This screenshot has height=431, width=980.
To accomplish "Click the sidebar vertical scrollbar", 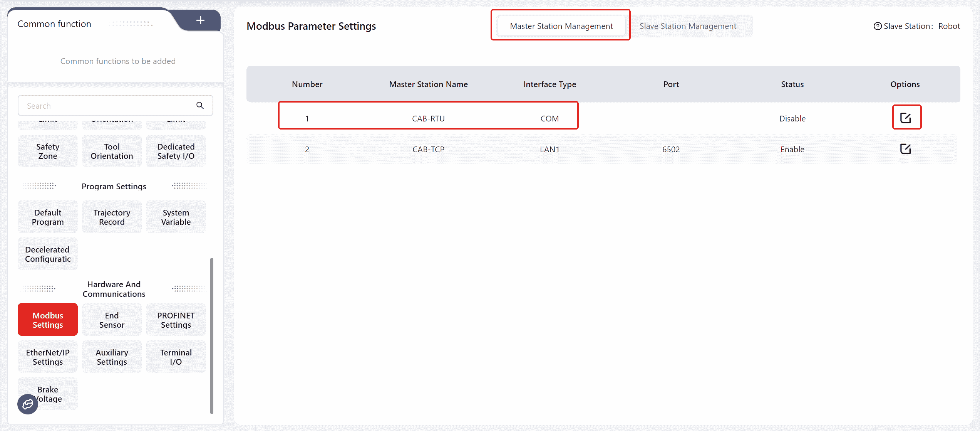I will tap(212, 335).
